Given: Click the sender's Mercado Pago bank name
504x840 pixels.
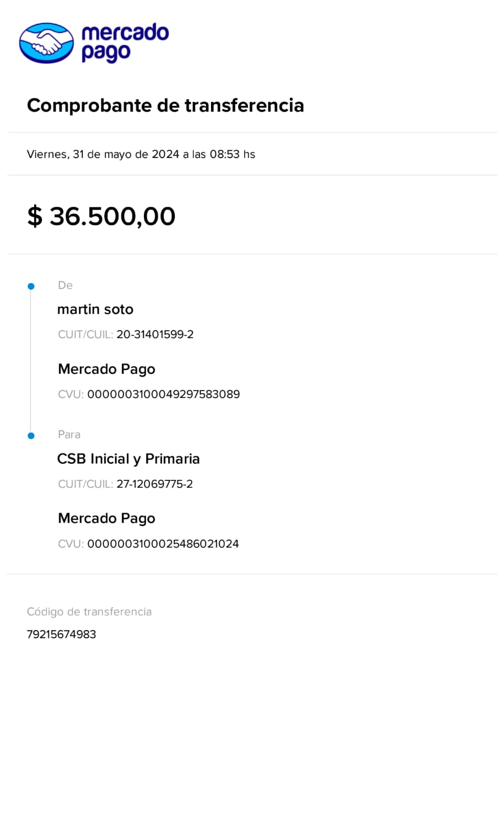Looking at the screenshot, I should (x=107, y=369).
